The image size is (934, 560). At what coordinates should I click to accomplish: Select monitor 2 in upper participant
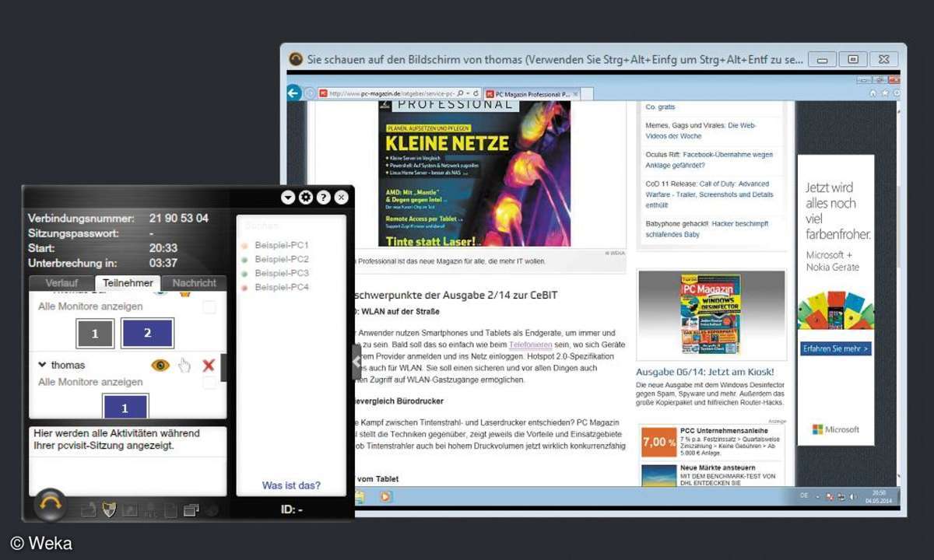tap(147, 333)
